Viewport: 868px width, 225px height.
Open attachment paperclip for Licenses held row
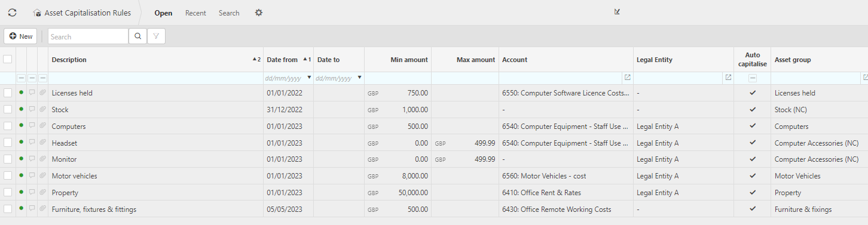43,93
